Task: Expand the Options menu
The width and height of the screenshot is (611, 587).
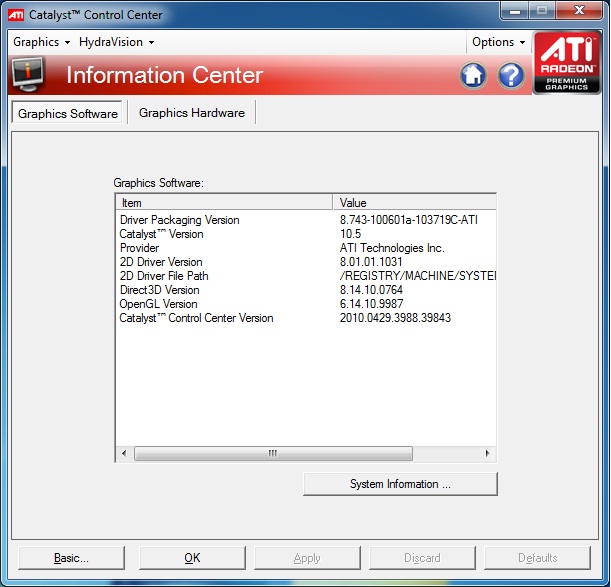Action: 498,42
